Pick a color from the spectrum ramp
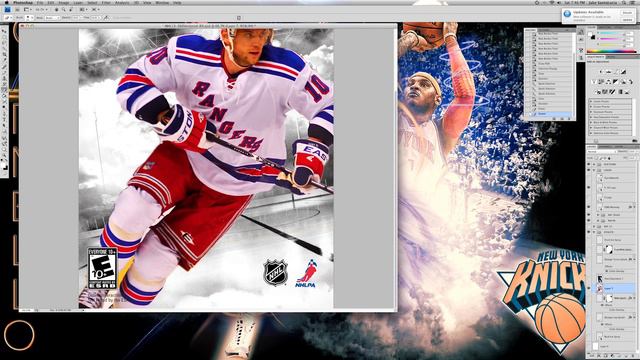Screen dimensions: 640x360 pyautogui.click(x=612, y=51)
